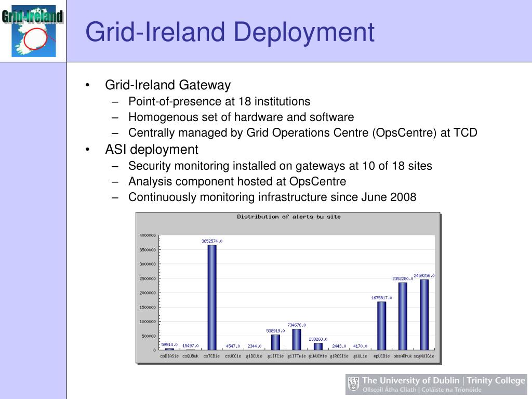Click the value label 538919.0
Viewport: 532px width, 399px height.
[x=275, y=331]
